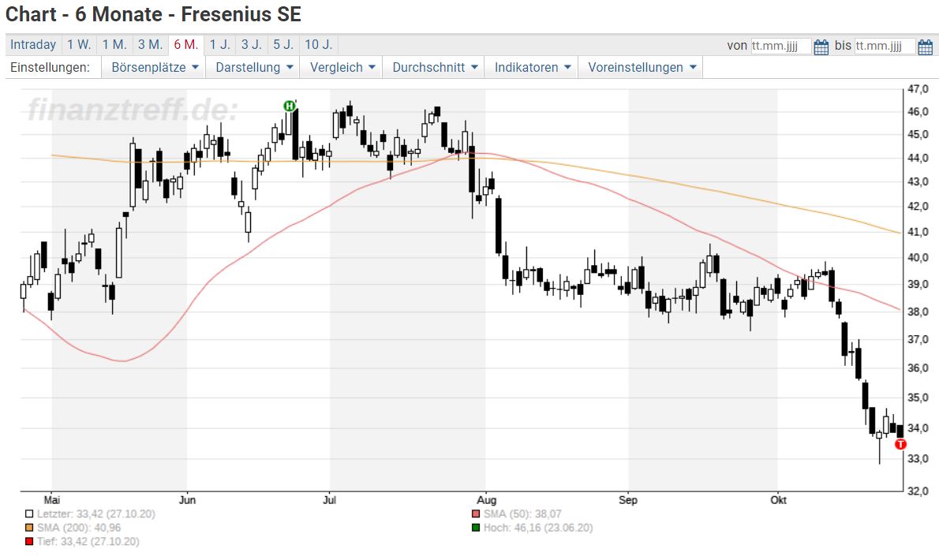Select the 6 M. time range tab
This screenshot has height=560, width=939.
click(x=186, y=45)
